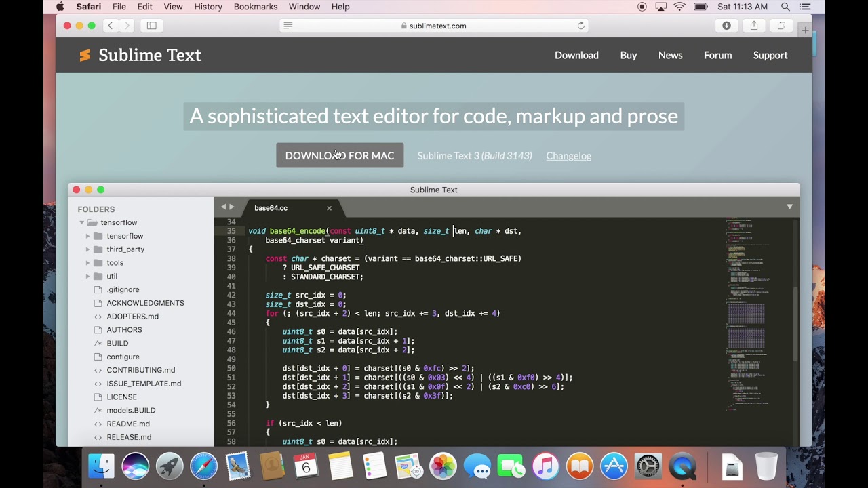Viewport: 868px width, 488px height.
Task: Go to the Buy page
Action: [x=629, y=55]
